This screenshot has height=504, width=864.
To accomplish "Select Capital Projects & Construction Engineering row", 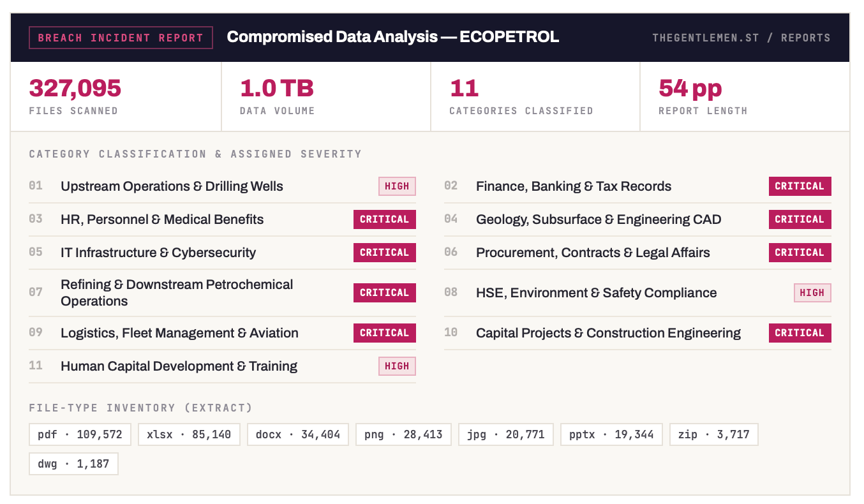I will click(638, 333).
